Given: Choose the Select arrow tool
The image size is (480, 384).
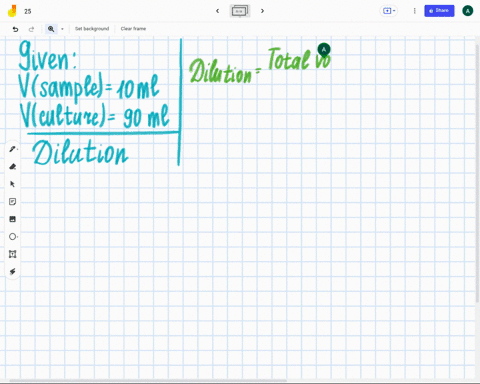Looking at the screenshot, I should tap(13, 184).
